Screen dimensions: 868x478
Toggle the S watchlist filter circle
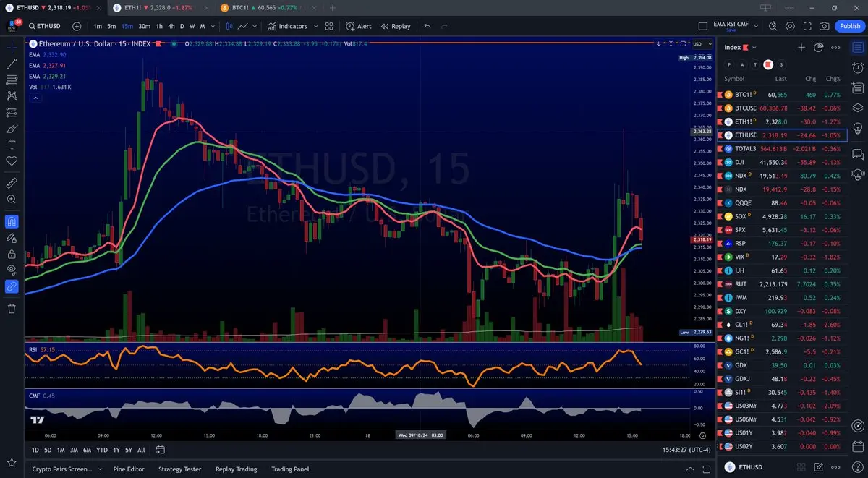[781, 64]
